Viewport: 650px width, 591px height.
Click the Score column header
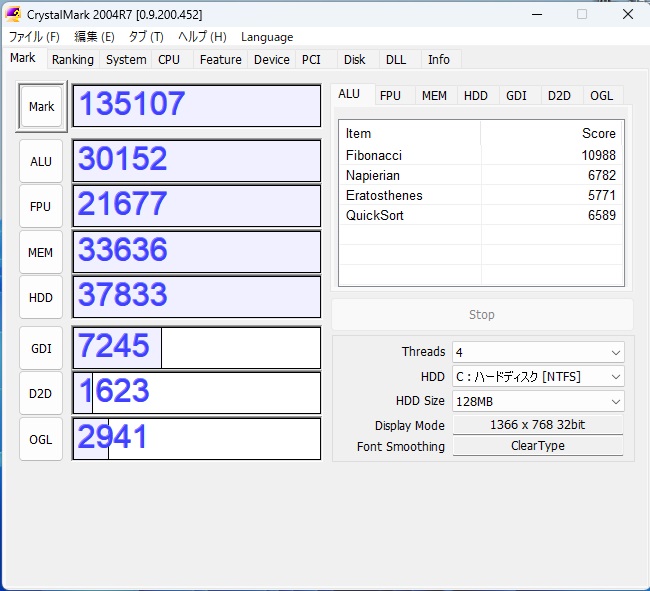(x=551, y=133)
